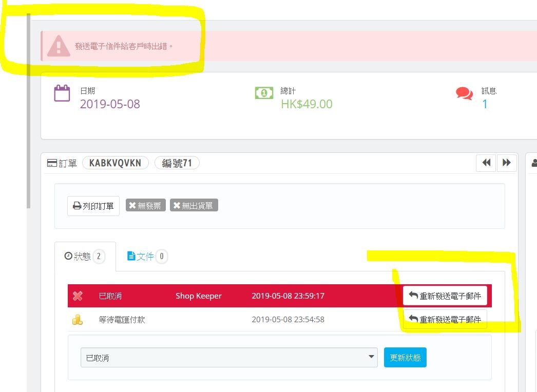The width and height of the screenshot is (537, 392).
Task: Click the red warning triangle icon
Action: point(59,46)
